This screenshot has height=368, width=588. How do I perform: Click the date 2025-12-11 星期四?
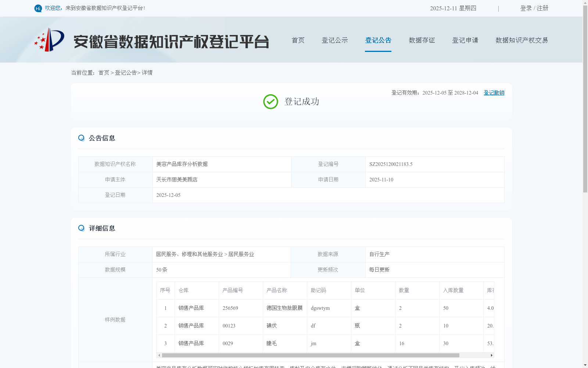point(453,8)
